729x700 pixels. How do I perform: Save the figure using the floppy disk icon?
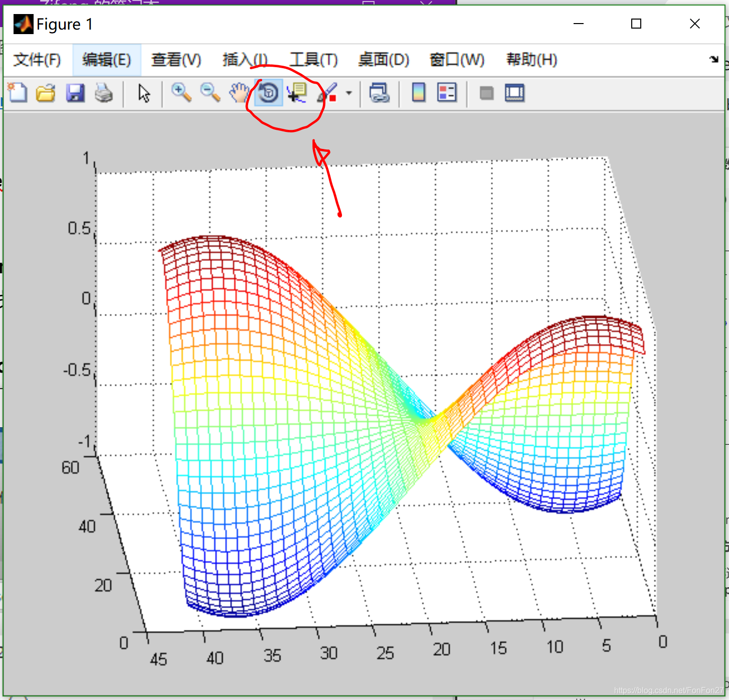[75, 93]
